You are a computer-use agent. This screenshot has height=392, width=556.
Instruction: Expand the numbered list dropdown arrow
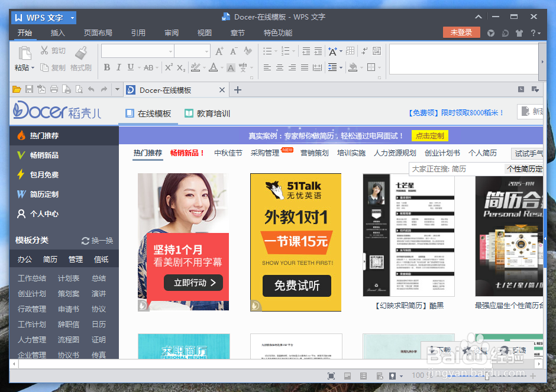[x=293, y=51]
